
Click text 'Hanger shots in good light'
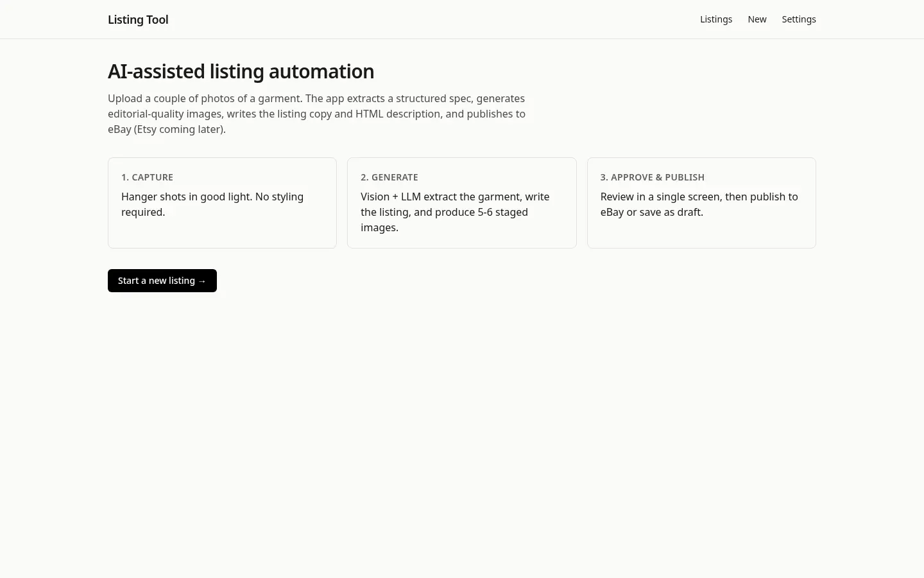click(187, 197)
